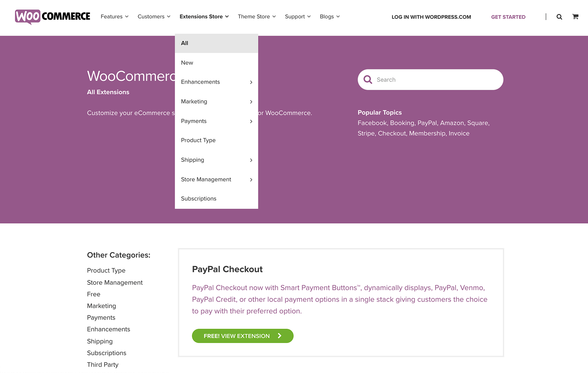The image size is (588, 373).
Task: Click Get Started link
Action: (508, 17)
